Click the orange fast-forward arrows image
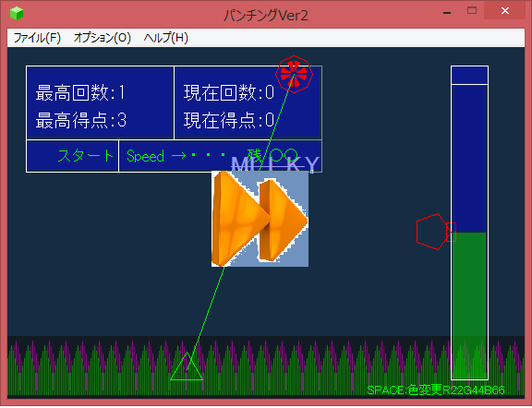This screenshot has width=532, height=408. click(260, 219)
